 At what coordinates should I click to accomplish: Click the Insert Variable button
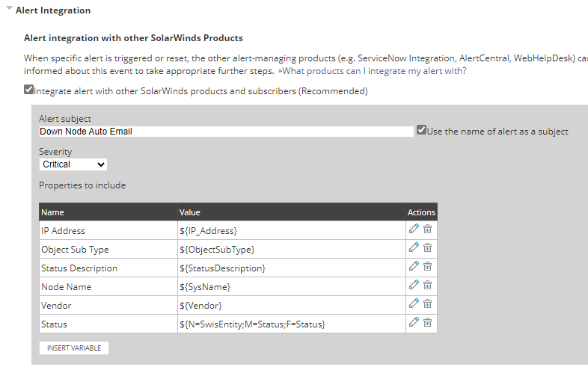pyautogui.click(x=75, y=348)
